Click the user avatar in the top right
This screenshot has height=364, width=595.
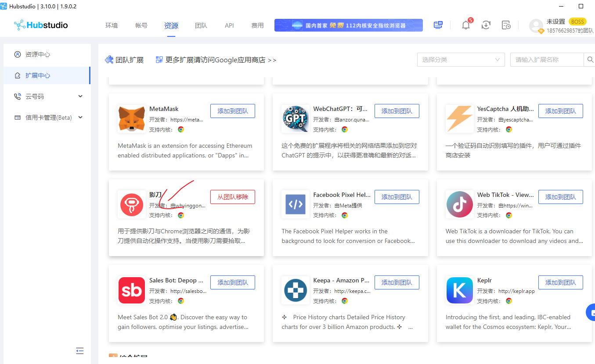pos(536,25)
